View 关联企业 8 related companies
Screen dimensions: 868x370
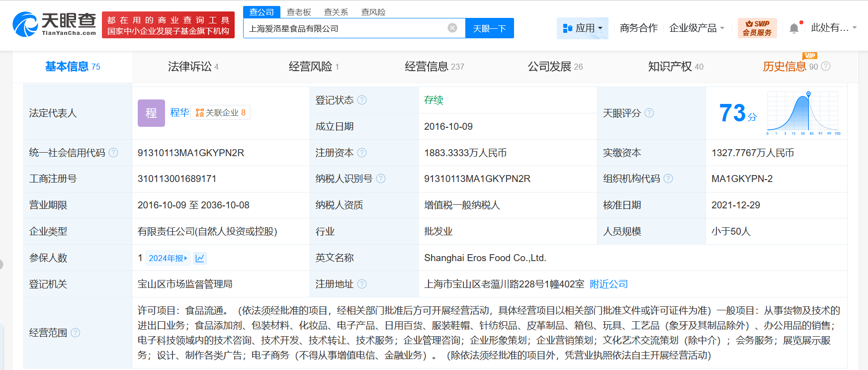221,112
